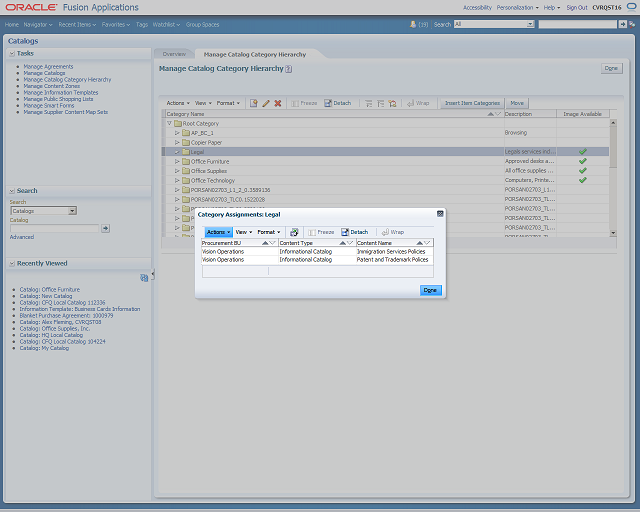
Task: Click the Insert Item Categories button
Action: (x=472, y=103)
